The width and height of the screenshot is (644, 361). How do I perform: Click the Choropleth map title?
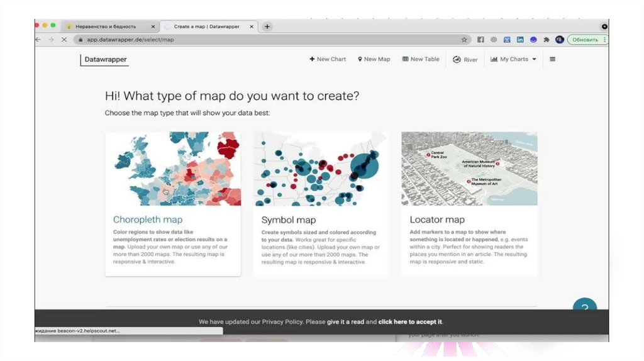tap(148, 219)
